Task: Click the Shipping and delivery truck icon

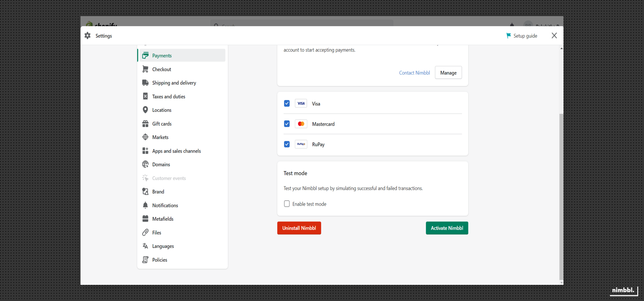Action: coord(145,83)
